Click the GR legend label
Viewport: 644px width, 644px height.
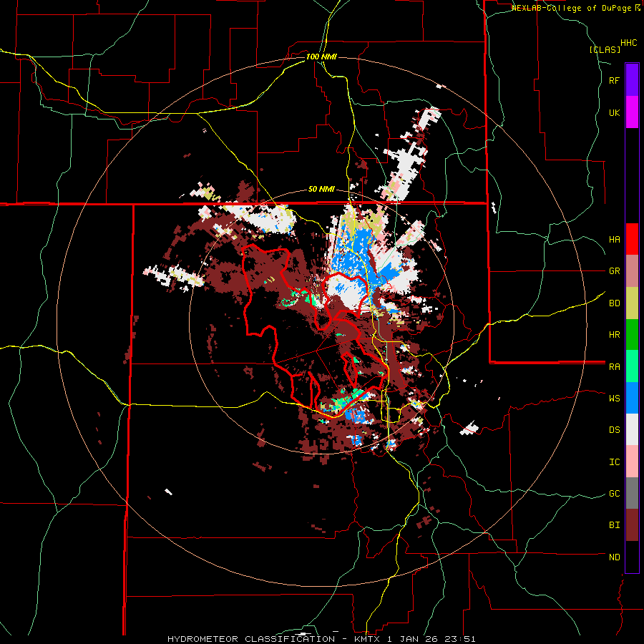pyautogui.click(x=614, y=271)
